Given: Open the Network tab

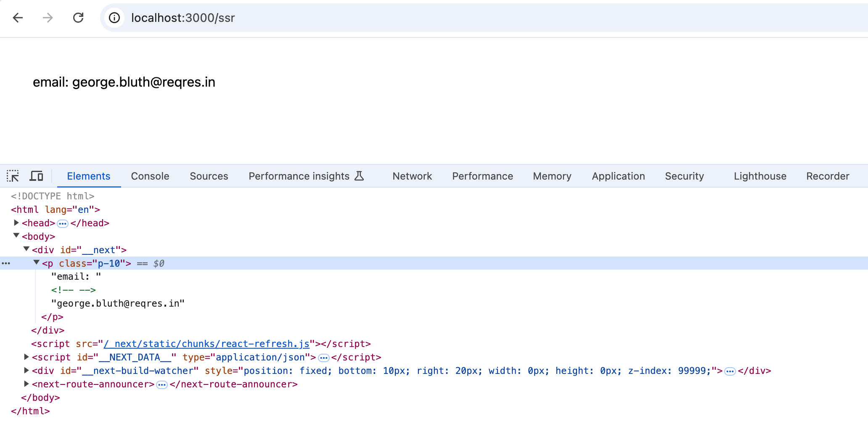Looking at the screenshot, I should tap(412, 176).
